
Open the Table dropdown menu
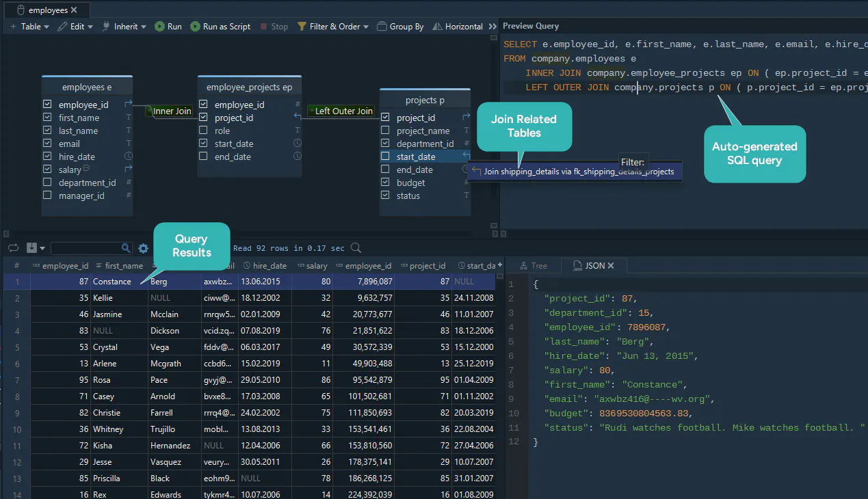coord(30,27)
